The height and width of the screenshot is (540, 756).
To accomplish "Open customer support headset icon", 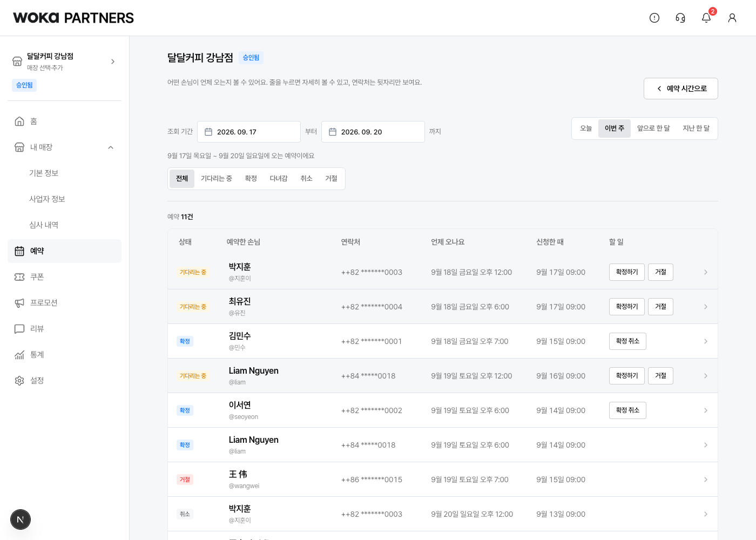I will 680,18.
